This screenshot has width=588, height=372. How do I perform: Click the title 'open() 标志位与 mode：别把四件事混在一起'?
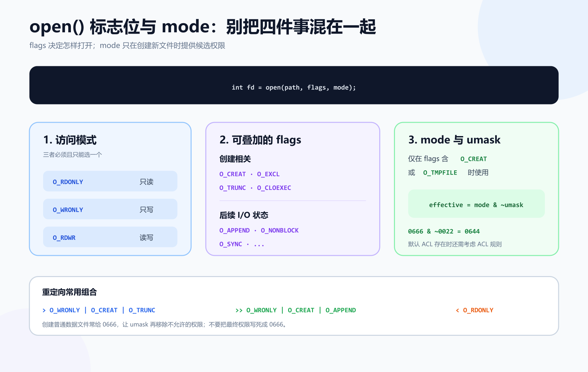pos(203,27)
